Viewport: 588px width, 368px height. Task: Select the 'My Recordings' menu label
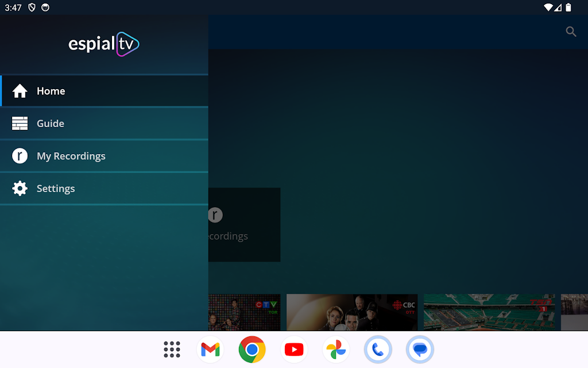coord(71,156)
